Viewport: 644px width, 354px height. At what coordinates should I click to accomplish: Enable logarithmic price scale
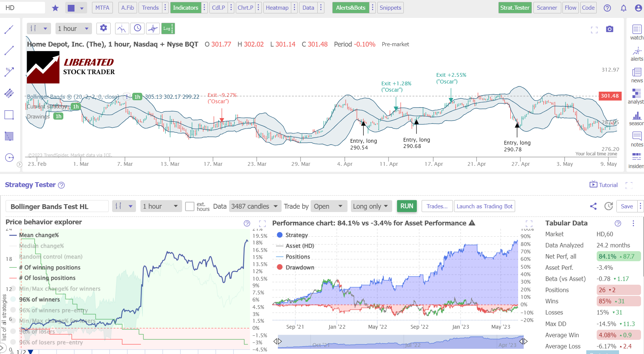[168, 28]
